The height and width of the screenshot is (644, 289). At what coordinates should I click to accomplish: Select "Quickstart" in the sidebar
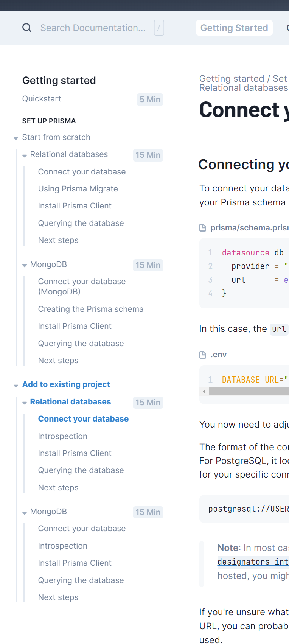[42, 98]
